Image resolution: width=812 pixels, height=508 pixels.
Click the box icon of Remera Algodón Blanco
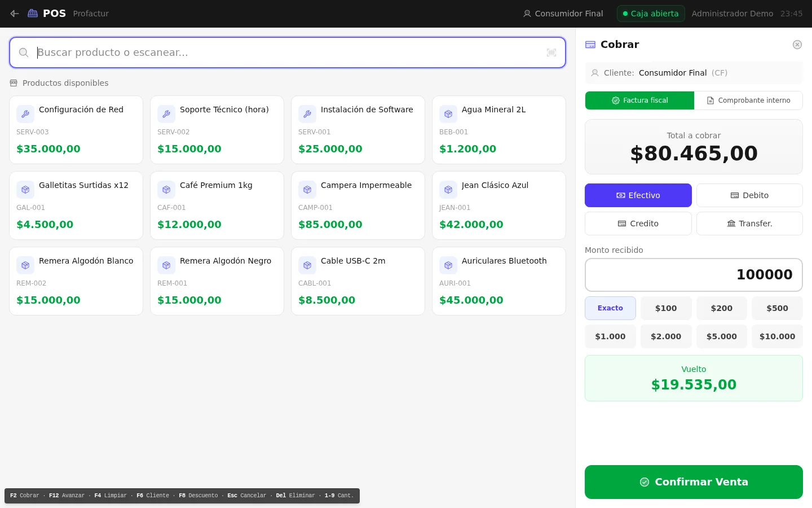click(25, 265)
